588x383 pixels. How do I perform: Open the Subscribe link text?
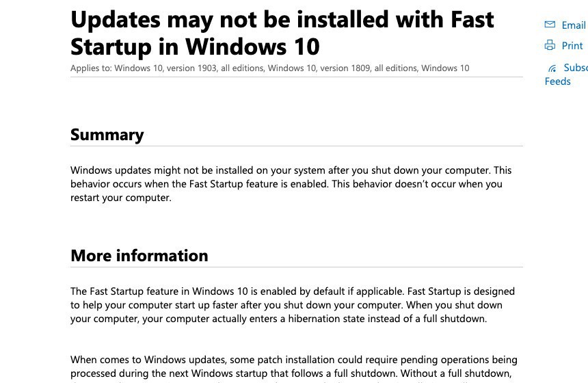pyautogui.click(x=575, y=68)
